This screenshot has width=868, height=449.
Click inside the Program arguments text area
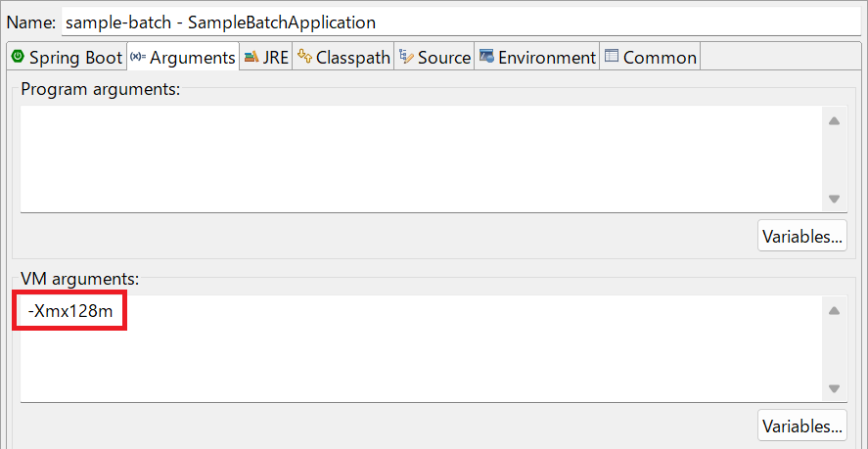coord(421,158)
